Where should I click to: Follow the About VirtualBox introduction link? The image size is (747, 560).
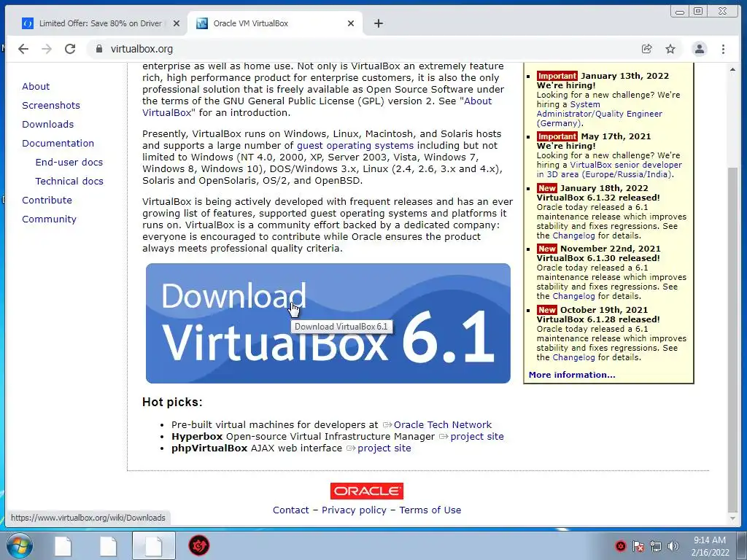point(478,101)
